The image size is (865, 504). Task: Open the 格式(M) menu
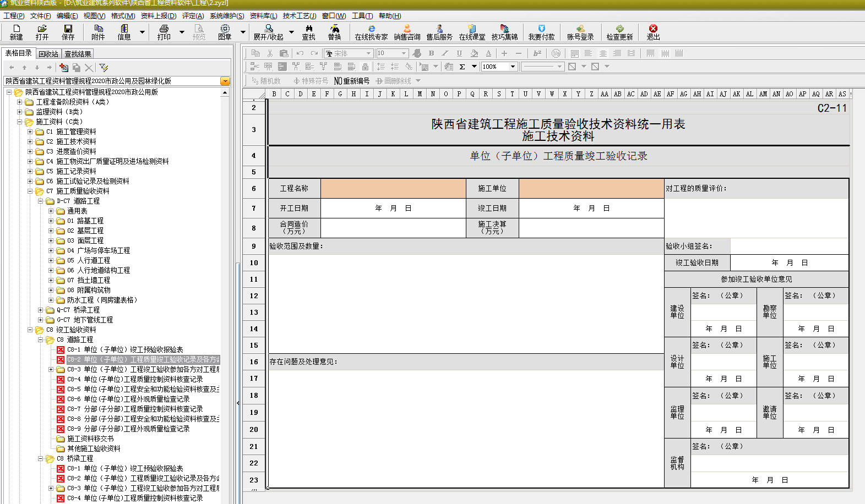click(x=123, y=16)
